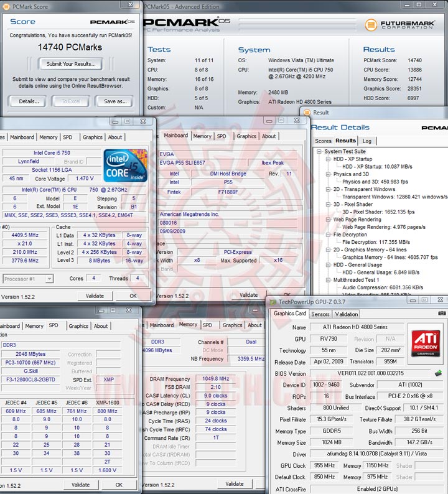Viewport: 448px width, 494px height.
Task: Open Graphics tab in CPU-Z SPD window
Action: [x=78, y=327]
